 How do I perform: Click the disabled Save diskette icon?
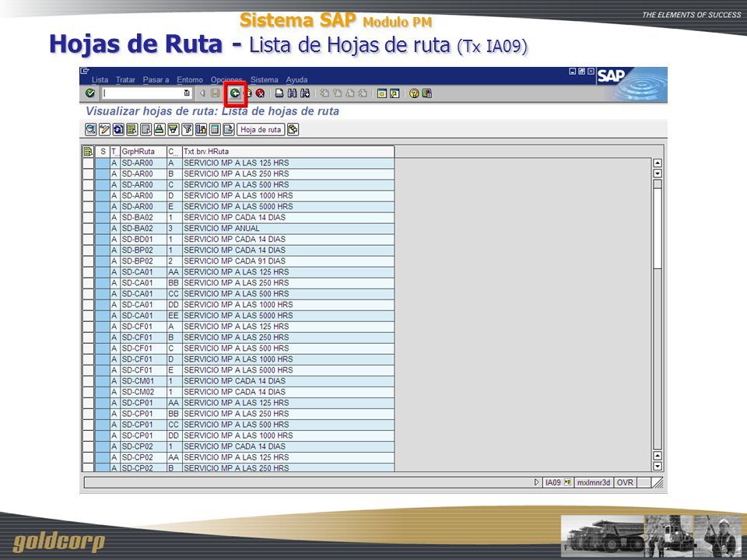(x=216, y=93)
